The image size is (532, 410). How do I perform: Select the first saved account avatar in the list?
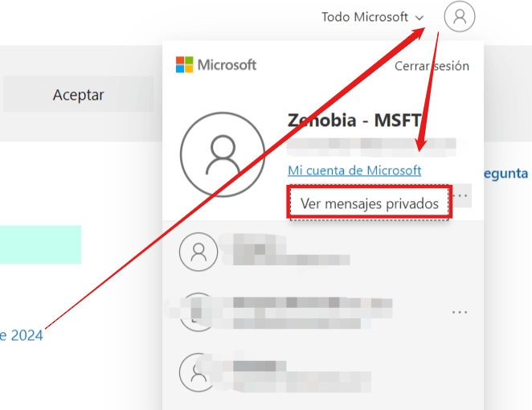tap(198, 252)
